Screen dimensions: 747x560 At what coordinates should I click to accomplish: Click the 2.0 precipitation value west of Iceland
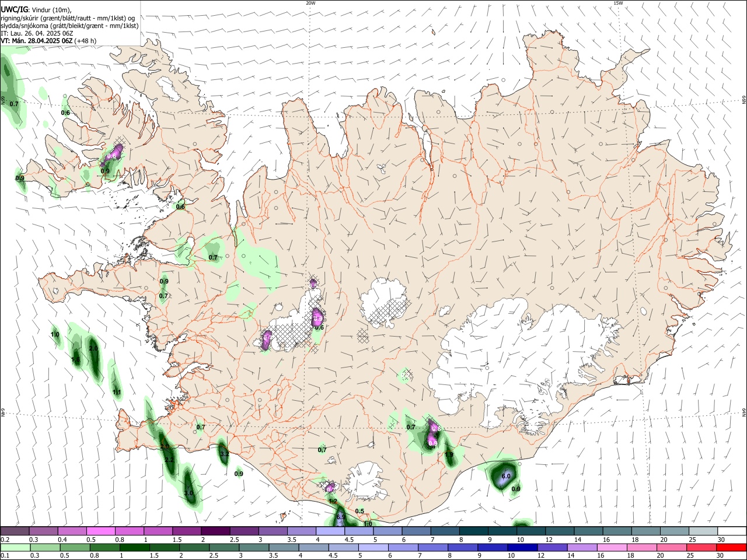tap(93, 348)
